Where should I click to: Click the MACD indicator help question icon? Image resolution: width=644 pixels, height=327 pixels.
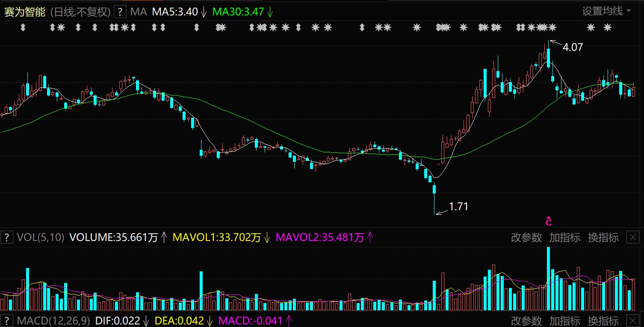click(x=6, y=321)
